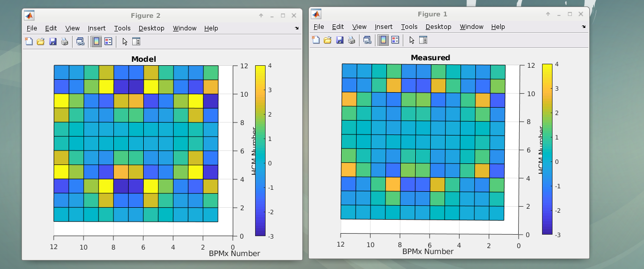
Task: Toggle Insert Legend button in Figure 2
Action: pos(108,42)
